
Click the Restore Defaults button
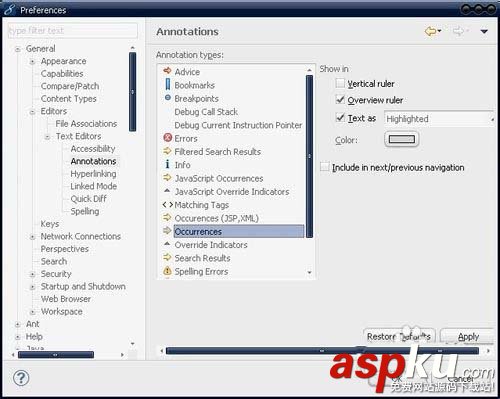(x=399, y=337)
